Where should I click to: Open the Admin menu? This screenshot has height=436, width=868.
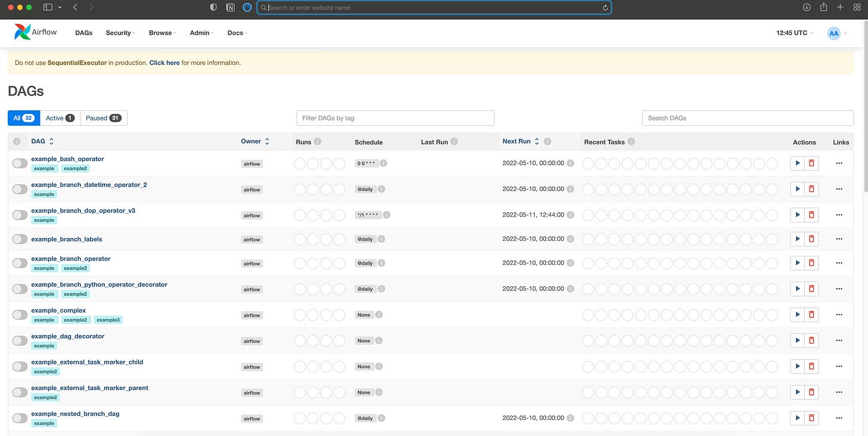[200, 33]
